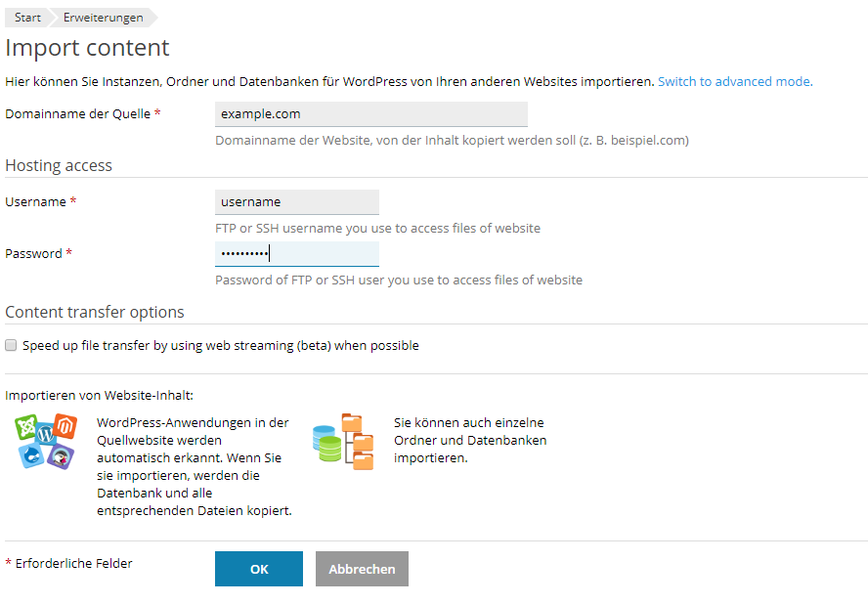Click the hint 'Password of FTP or SSH user'

[x=399, y=280]
